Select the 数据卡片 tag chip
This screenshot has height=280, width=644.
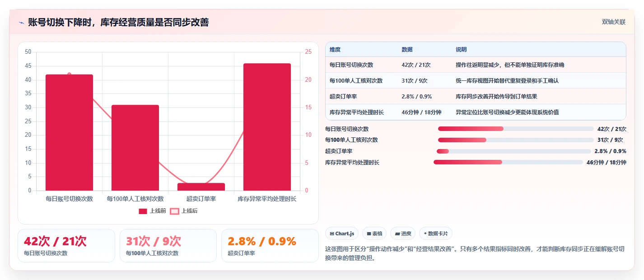(436, 233)
